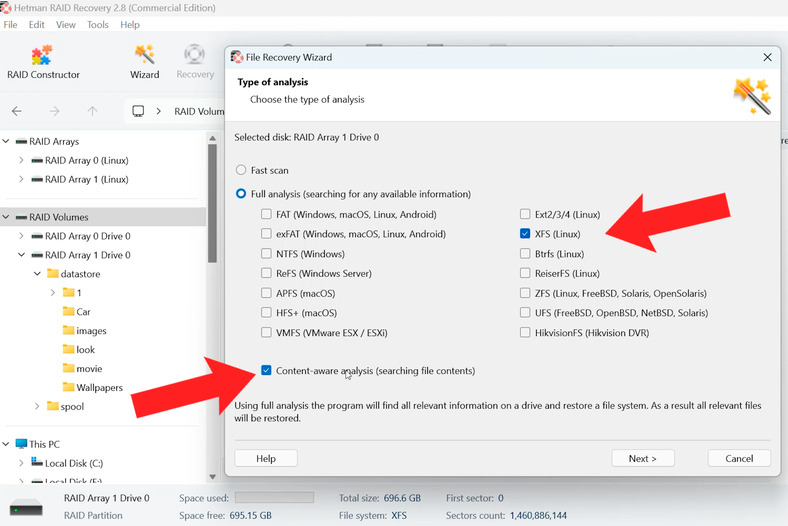Image resolution: width=788 pixels, height=526 pixels.
Task: Check the UFS (FreeBSD, OpenBSD) box
Action: (525, 312)
